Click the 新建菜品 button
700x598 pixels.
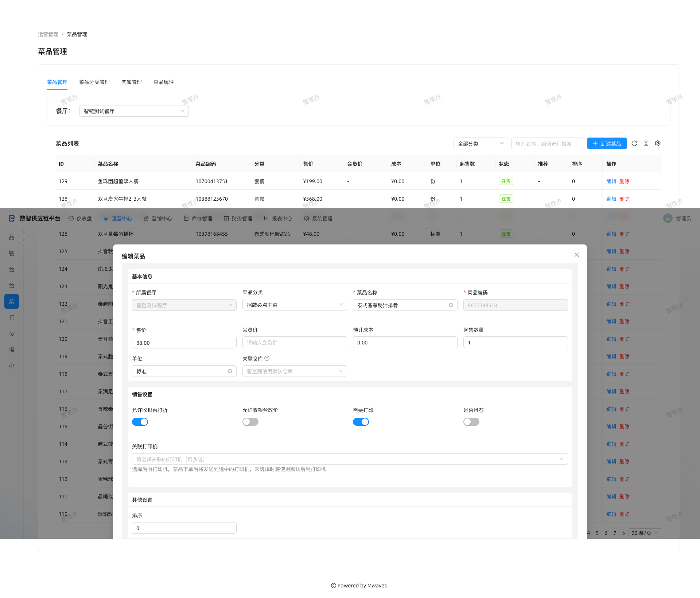tap(607, 143)
